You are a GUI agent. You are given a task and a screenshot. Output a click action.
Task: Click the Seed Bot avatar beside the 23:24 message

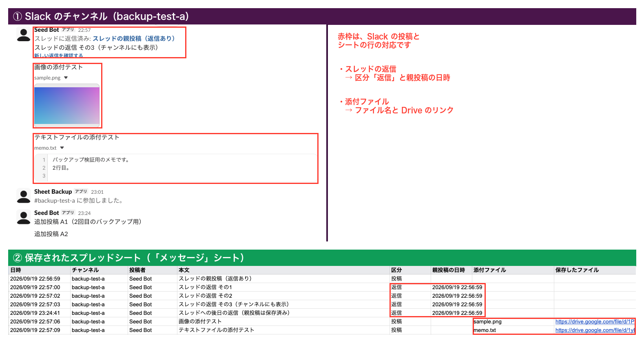tap(24, 217)
